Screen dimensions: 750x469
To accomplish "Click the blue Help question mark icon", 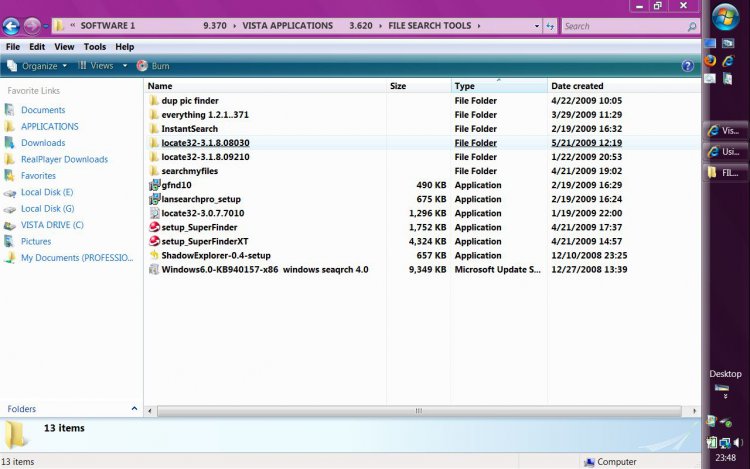I will [x=688, y=66].
